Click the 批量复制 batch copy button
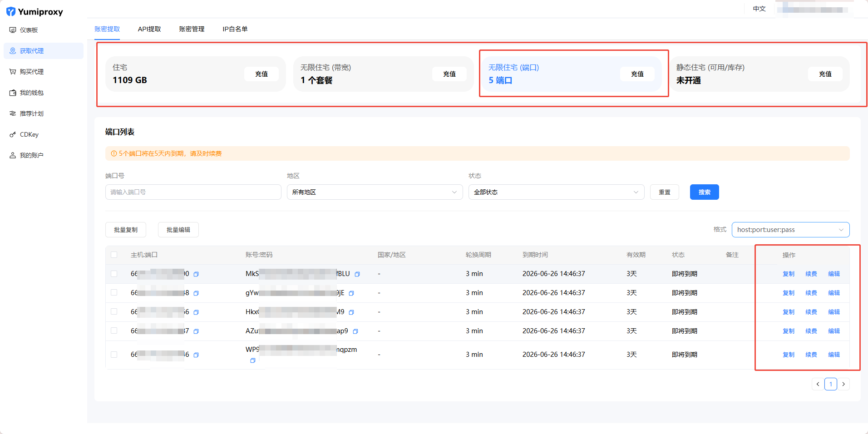This screenshot has height=434, width=868. (126, 230)
